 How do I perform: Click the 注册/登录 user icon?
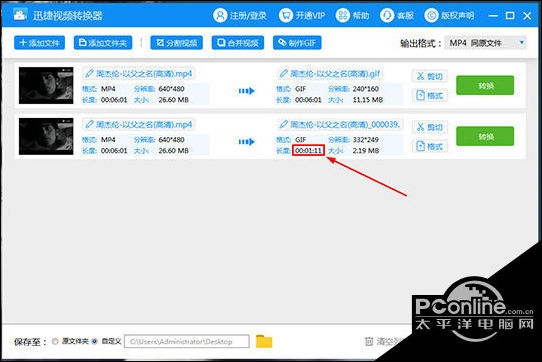coord(220,16)
